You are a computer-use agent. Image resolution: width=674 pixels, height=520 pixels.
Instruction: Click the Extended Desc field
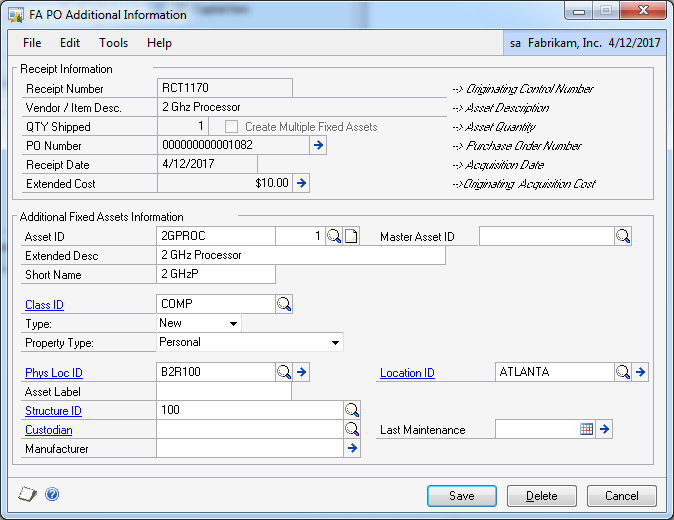pos(301,255)
